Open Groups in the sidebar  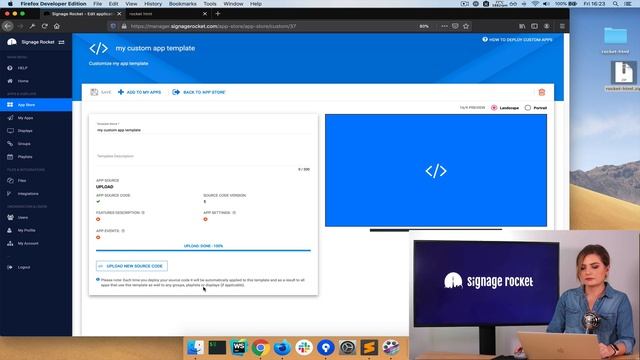click(24, 144)
